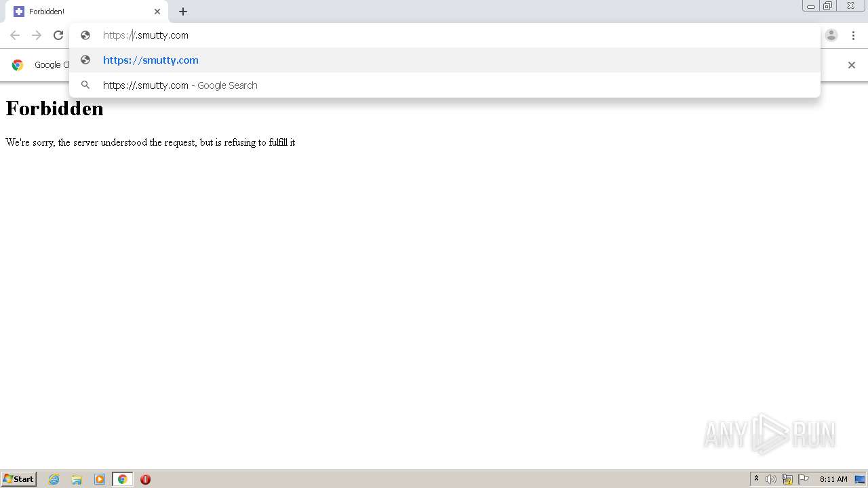This screenshot has width=868, height=488.
Task: Click the Google Chrome logo in info bar
Action: pyautogui.click(x=18, y=65)
